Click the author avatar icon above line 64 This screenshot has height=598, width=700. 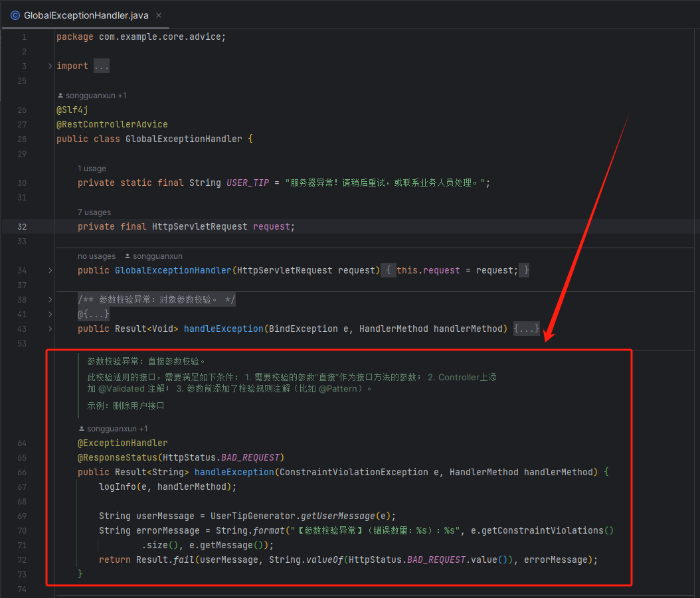82,428
